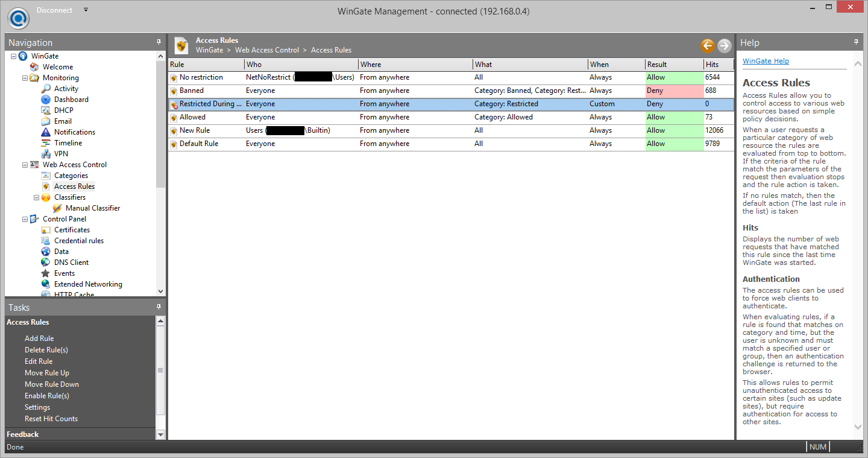Select the Timeline icon in the tree
The width and height of the screenshot is (868, 458).
46,143
